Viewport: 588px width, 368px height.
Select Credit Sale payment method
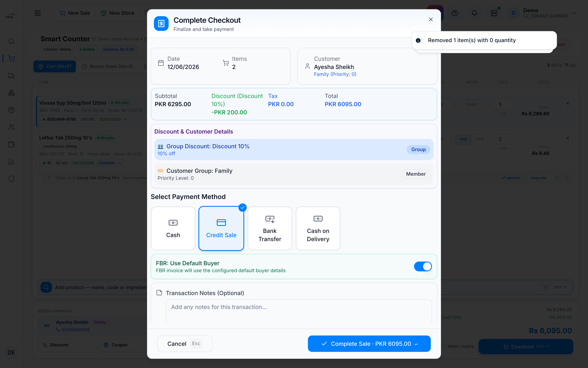[x=221, y=228]
